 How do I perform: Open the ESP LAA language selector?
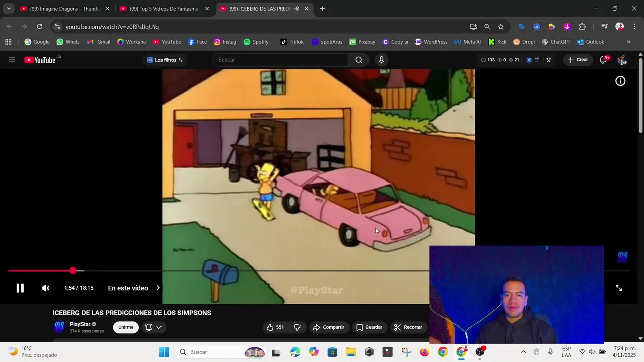point(567,352)
